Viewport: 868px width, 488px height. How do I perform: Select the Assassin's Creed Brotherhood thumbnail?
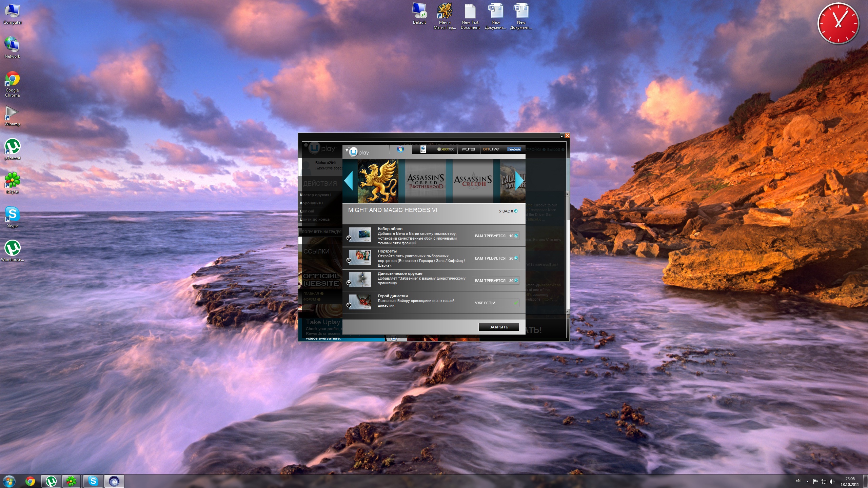425,181
